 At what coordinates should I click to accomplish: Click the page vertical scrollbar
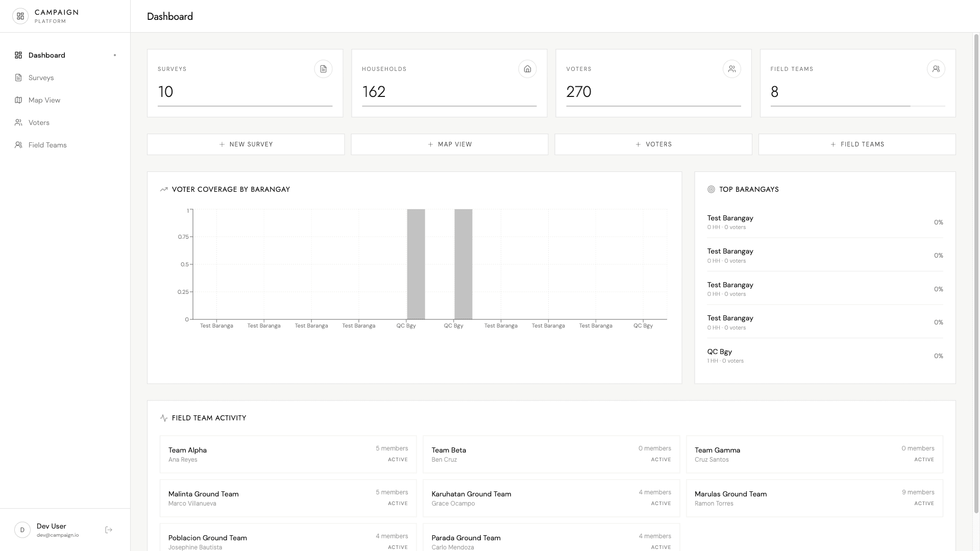977,273
